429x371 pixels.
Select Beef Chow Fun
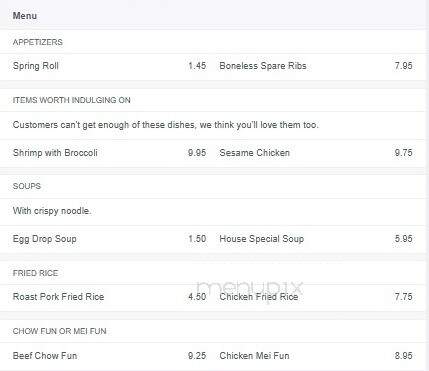click(x=45, y=356)
